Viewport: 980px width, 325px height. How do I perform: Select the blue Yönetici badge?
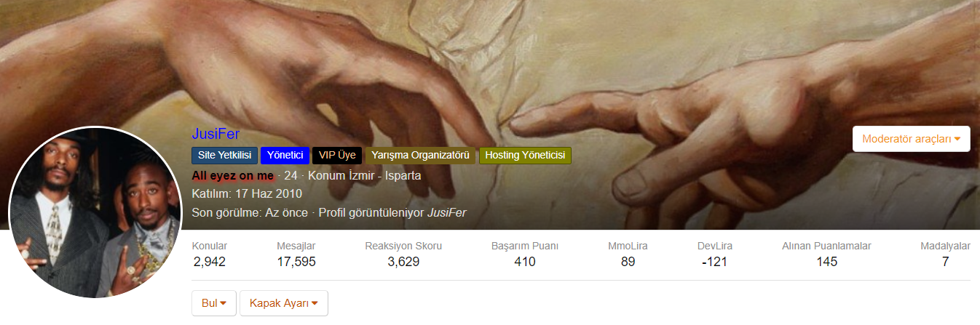pyautogui.click(x=285, y=155)
